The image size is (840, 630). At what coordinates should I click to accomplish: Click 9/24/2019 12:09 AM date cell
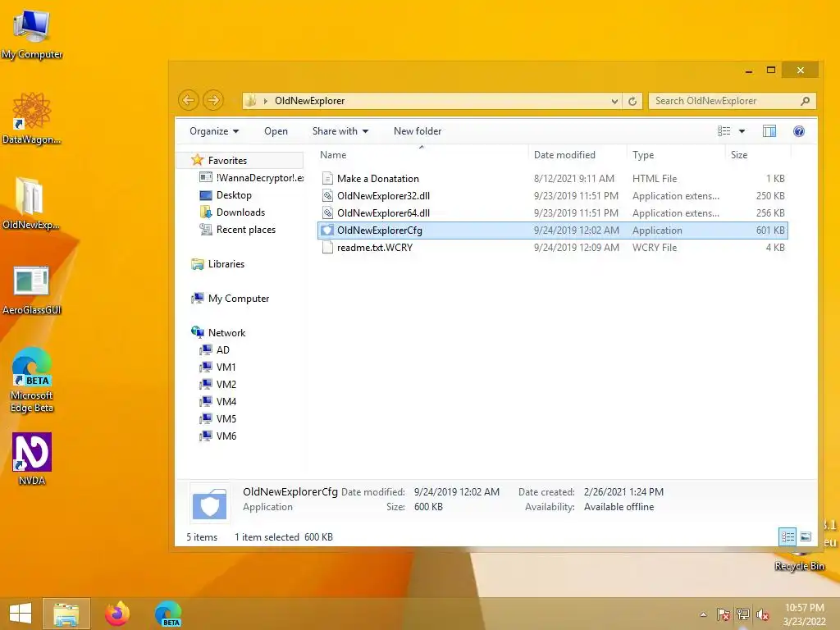pyautogui.click(x=577, y=248)
